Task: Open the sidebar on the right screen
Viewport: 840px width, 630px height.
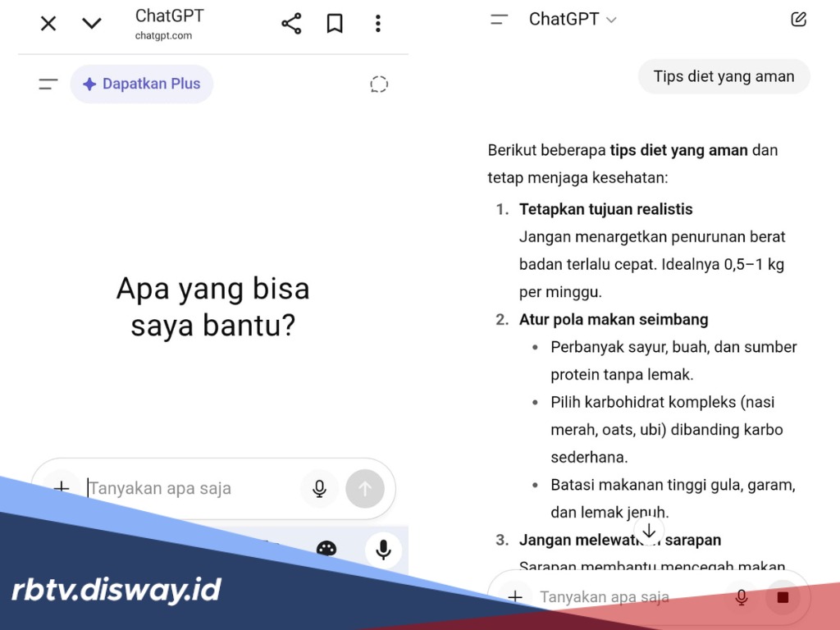Action: coord(500,19)
